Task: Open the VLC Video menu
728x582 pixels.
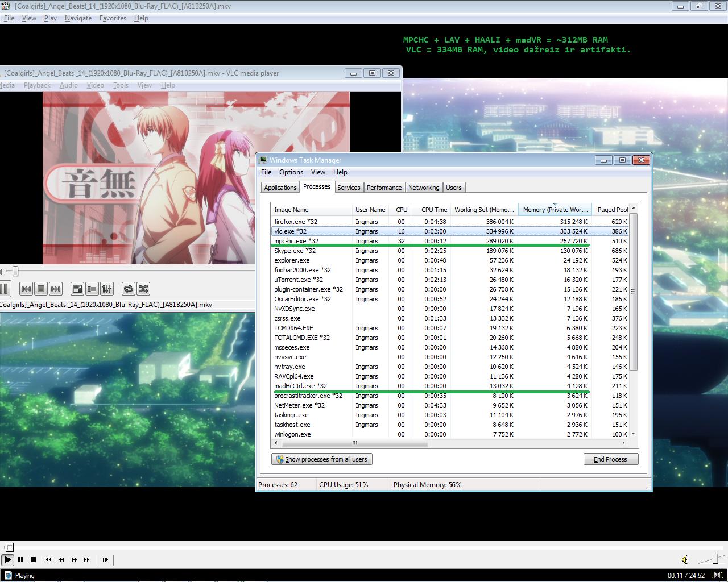Action: (95, 85)
